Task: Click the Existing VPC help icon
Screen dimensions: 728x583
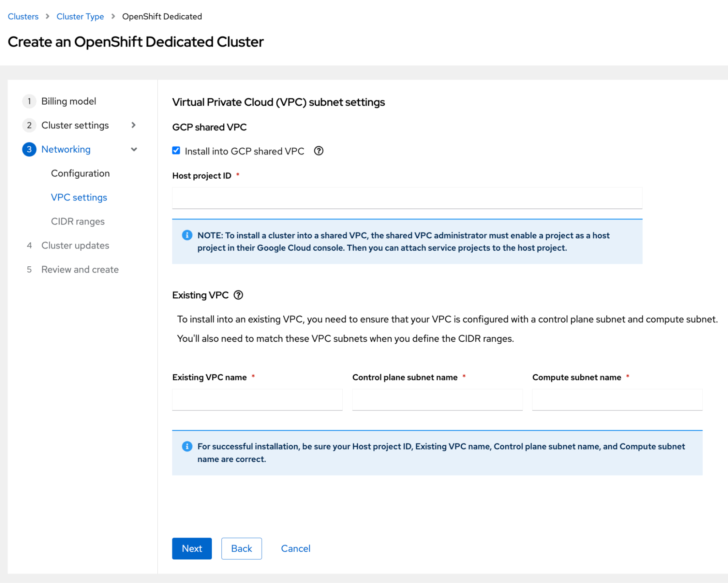Action: (x=239, y=295)
